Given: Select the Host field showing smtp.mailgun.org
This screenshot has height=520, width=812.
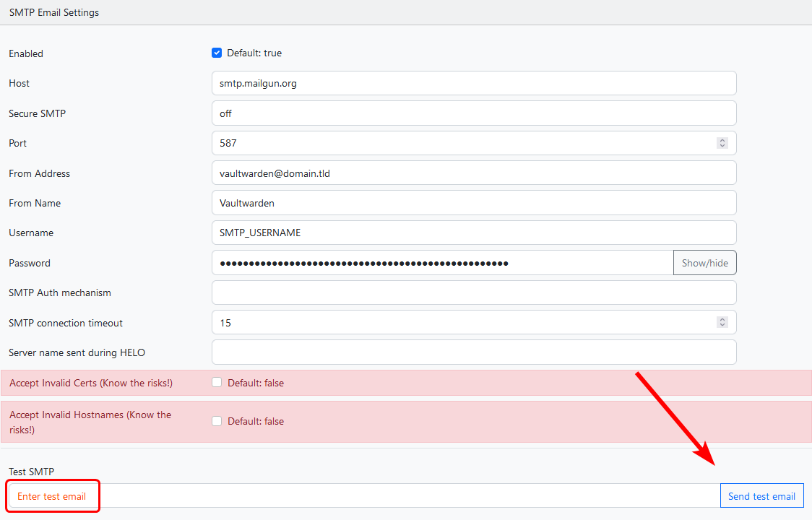Looking at the screenshot, I should click(x=473, y=83).
